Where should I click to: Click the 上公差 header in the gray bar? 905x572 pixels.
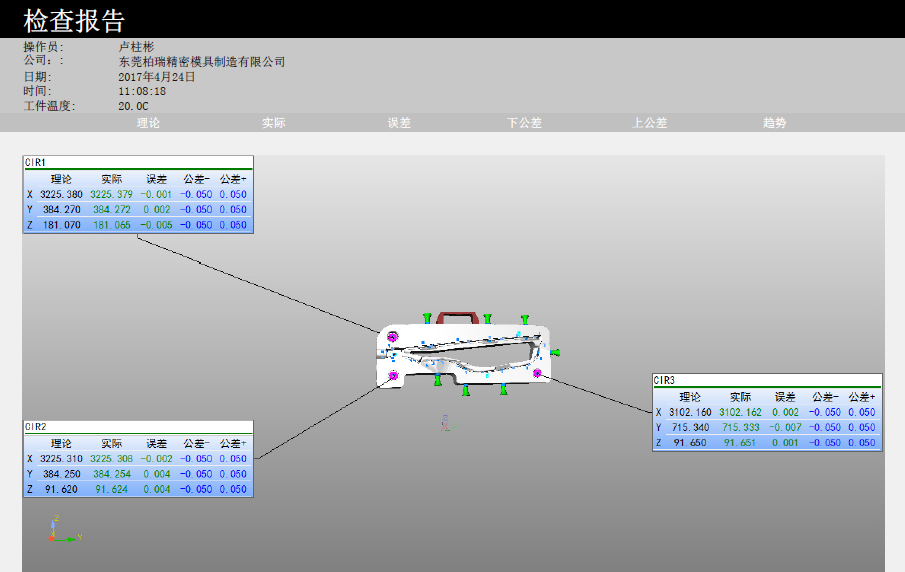pos(649,123)
